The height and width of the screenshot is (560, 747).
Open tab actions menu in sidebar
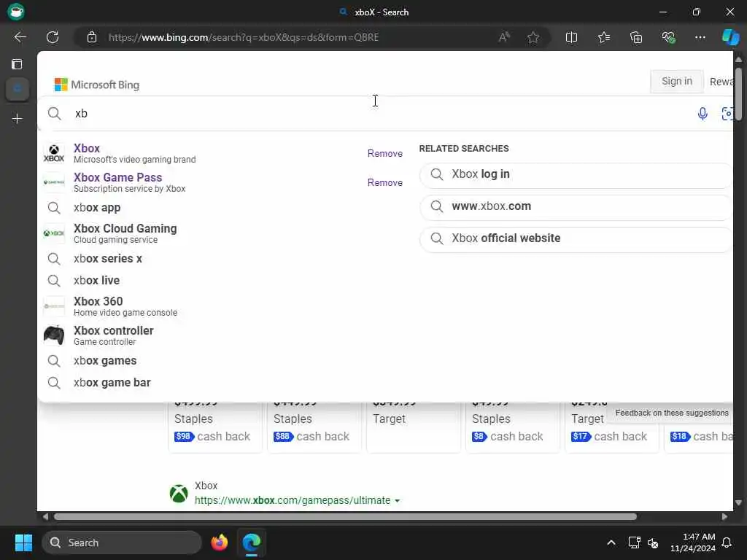18,64
